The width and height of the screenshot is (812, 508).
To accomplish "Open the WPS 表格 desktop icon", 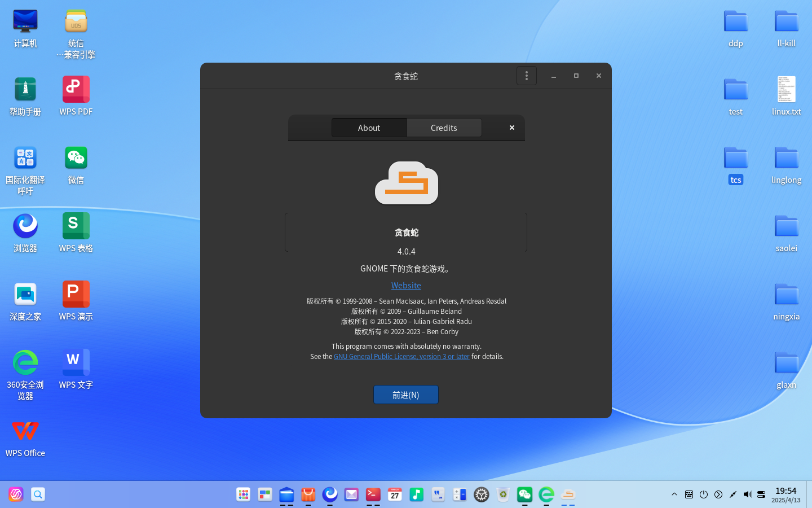I will tap(76, 233).
